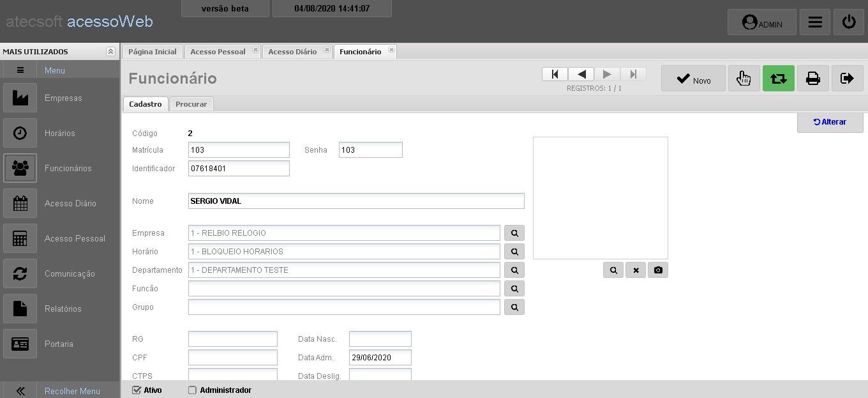This screenshot has height=398, width=868.
Task: Close the Acesso Diário tab
Action: coord(327,50)
